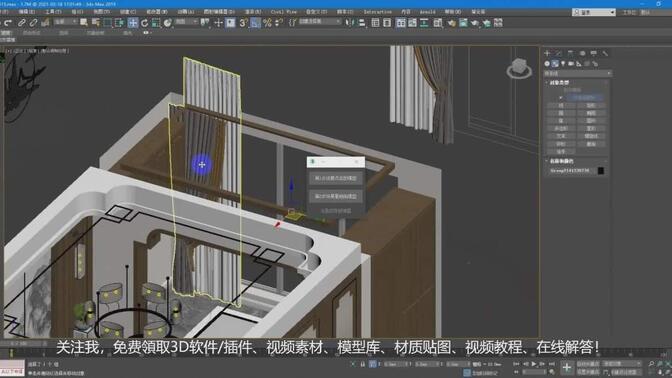Click the Redo arrow icon
The image size is (672, 378).
(x=8, y=23)
